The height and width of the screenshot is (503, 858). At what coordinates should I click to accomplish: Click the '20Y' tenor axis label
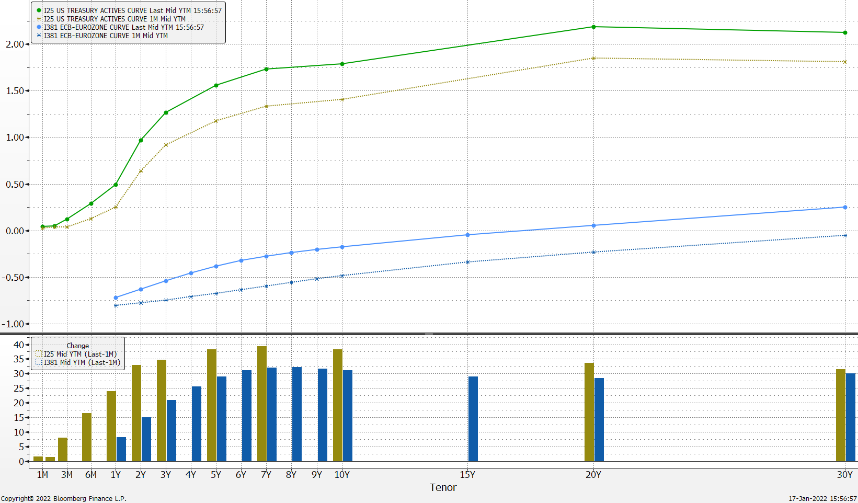pyautogui.click(x=594, y=475)
